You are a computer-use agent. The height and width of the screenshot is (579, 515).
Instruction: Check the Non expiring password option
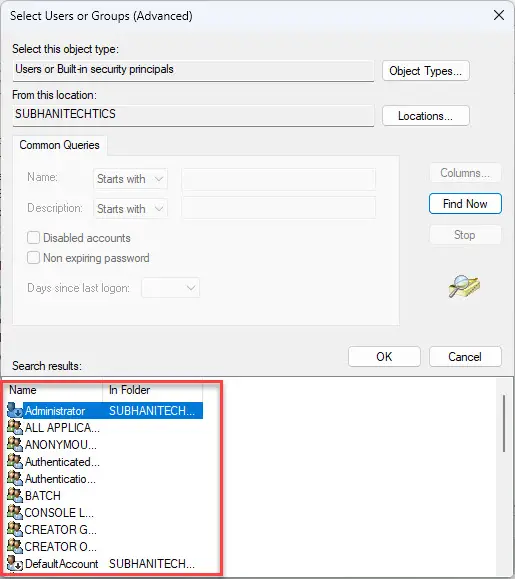pyautogui.click(x=33, y=257)
